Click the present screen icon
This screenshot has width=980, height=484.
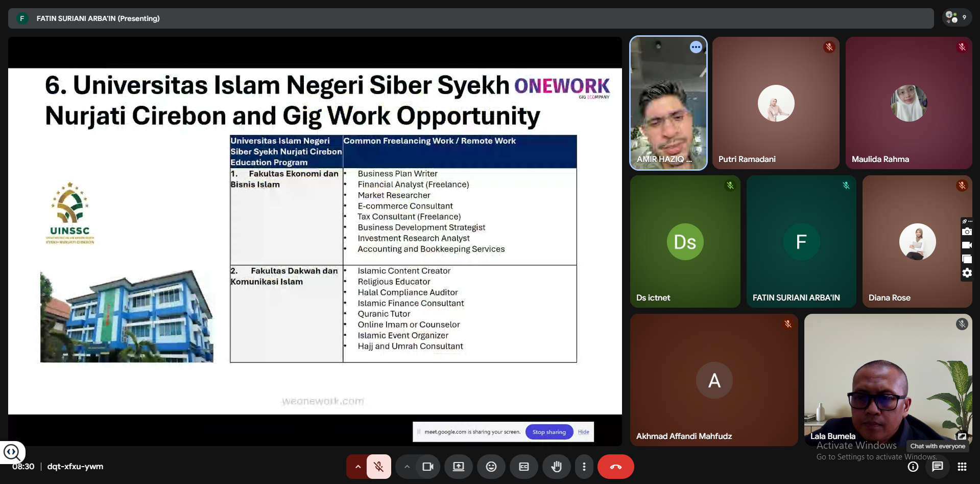click(x=458, y=467)
